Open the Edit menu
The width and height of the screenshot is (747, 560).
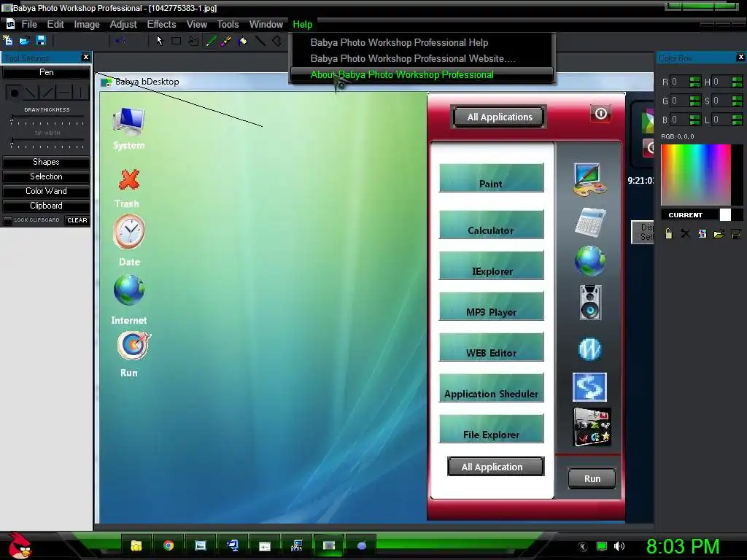point(55,24)
